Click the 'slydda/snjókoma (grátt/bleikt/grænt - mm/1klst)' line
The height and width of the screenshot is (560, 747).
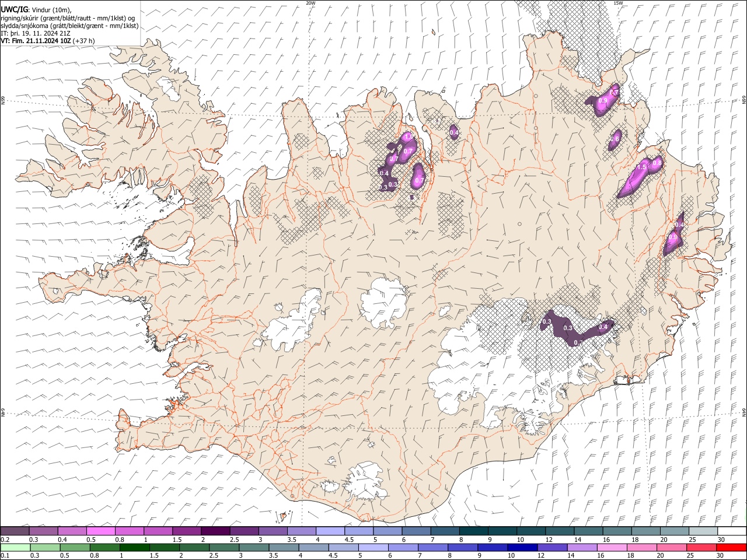69,26
